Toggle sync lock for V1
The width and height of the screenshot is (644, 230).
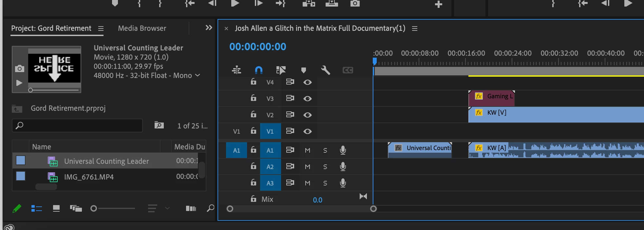click(x=290, y=131)
